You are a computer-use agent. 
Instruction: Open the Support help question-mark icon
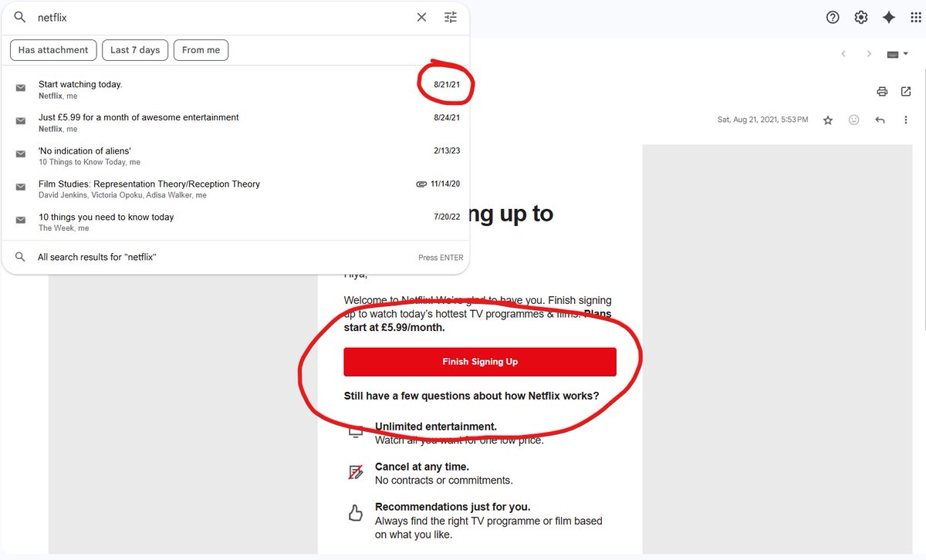[833, 17]
